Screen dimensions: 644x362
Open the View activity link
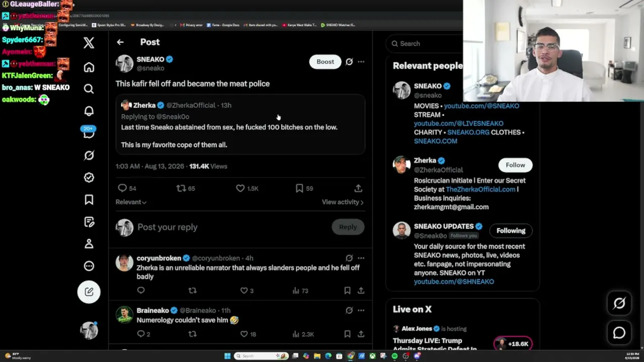[x=343, y=202]
